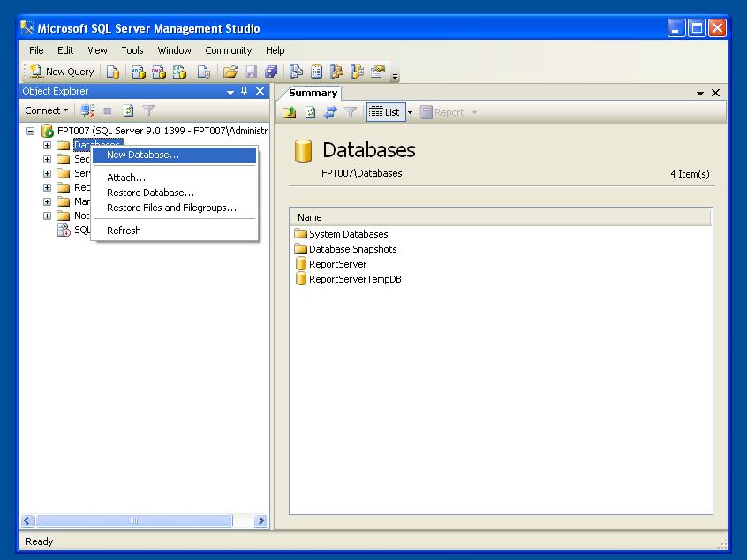Click the Save All icon

[271, 72]
